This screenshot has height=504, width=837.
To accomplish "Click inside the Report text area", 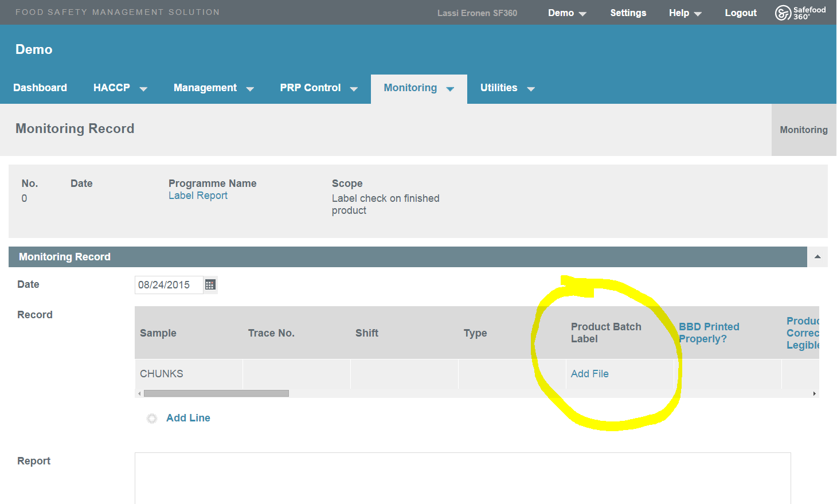I will tap(463, 478).
